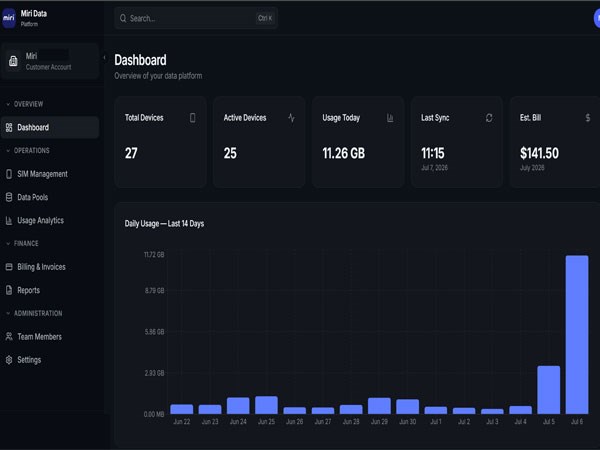Collapse the Finance sidebar section

click(22, 243)
